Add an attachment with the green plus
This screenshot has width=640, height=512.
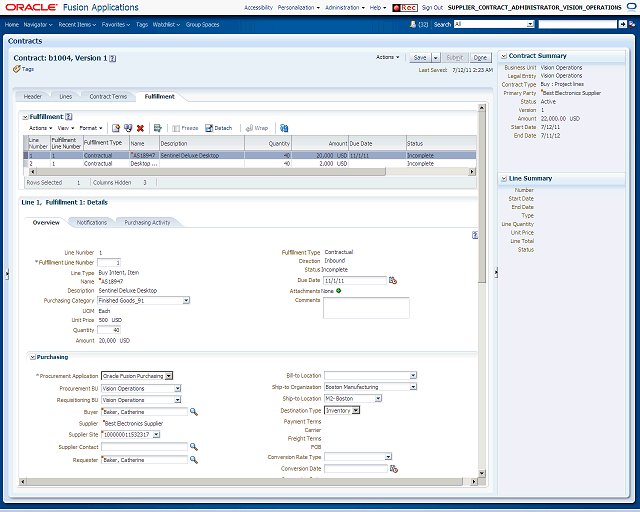pyautogui.click(x=338, y=291)
